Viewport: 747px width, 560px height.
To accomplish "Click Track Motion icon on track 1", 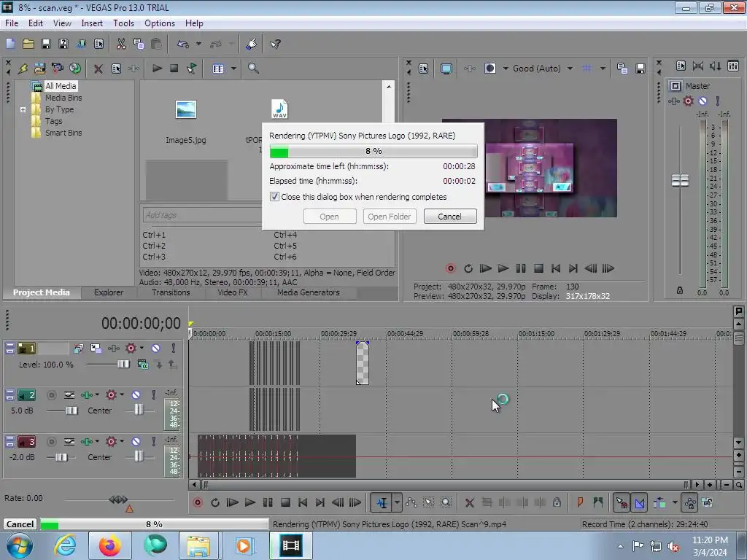I will (96, 349).
